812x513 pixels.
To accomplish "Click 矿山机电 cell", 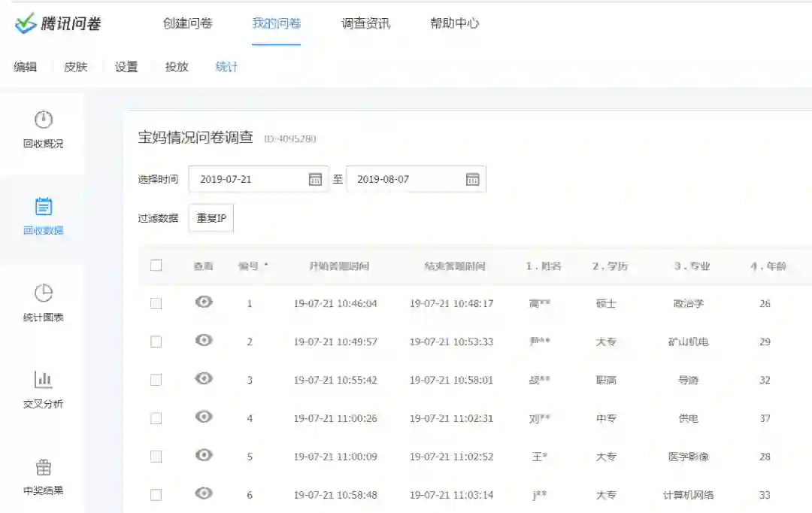I will 688,342.
